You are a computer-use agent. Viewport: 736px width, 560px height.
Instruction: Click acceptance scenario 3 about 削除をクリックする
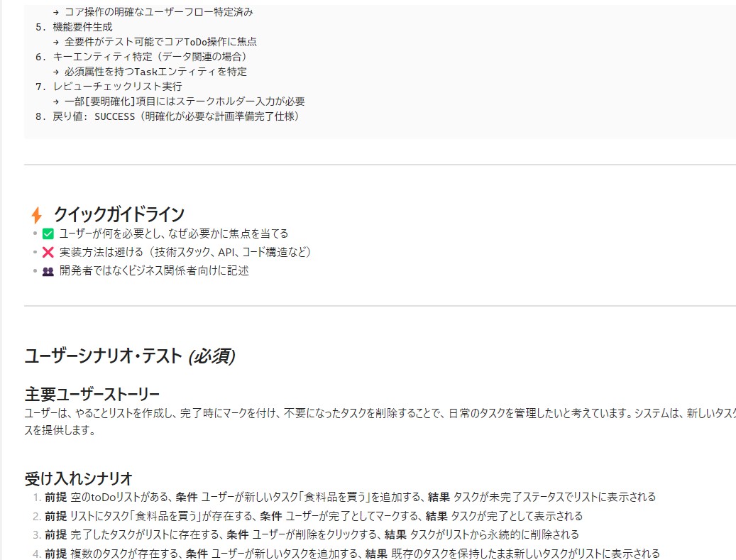pyautogui.click(x=312, y=534)
